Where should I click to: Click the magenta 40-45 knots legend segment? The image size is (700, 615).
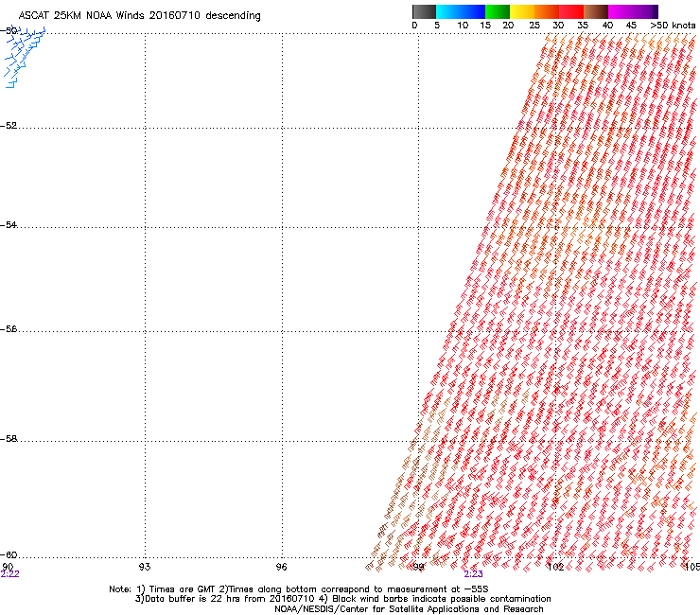(621, 11)
